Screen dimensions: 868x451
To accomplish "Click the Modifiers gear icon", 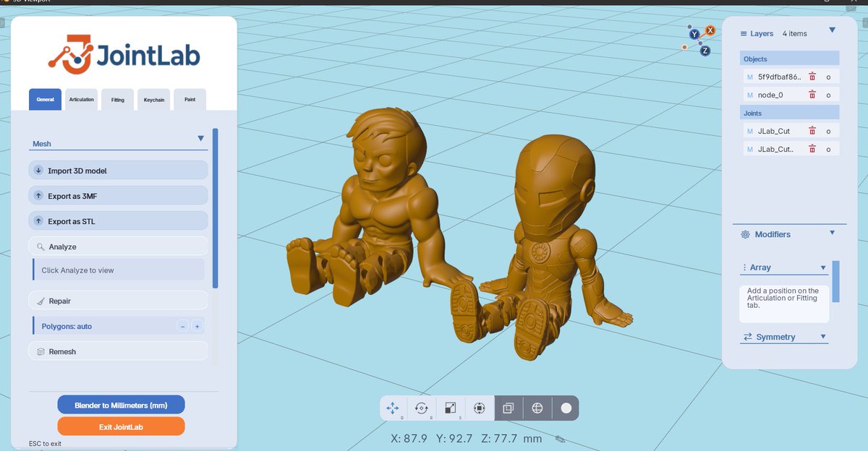I will [x=745, y=235].
